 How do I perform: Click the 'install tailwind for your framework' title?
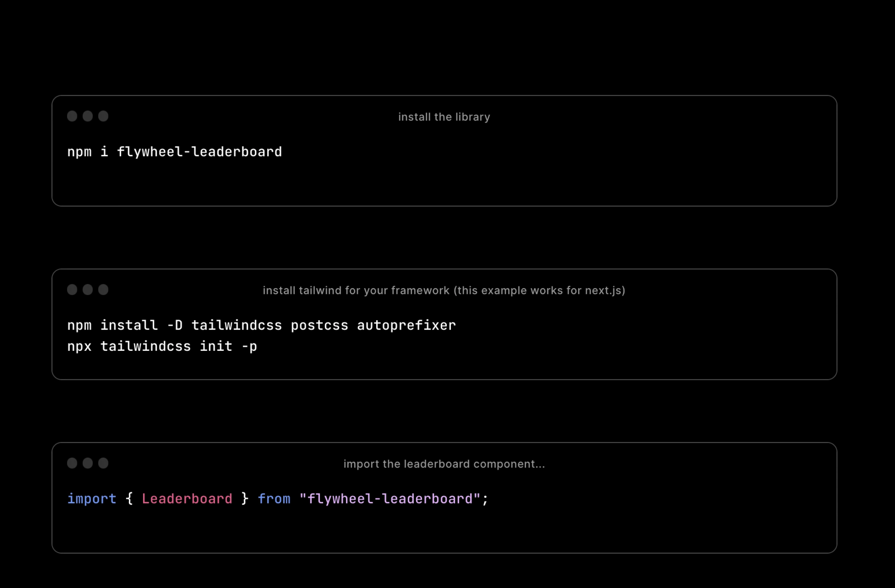click(x=444, y=290)
